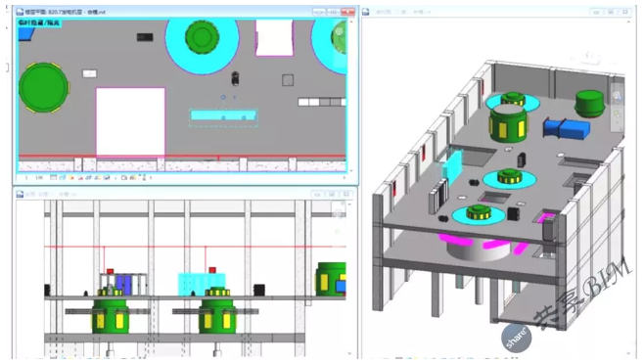Select small black vehicle-shaped element in plan view
644x363 pixels.
(x=235, y=78)
